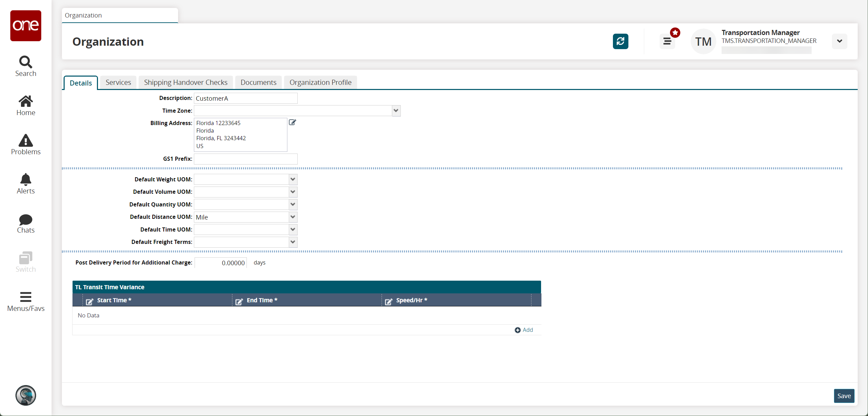Click the Billing Address text box

[241, 135]
